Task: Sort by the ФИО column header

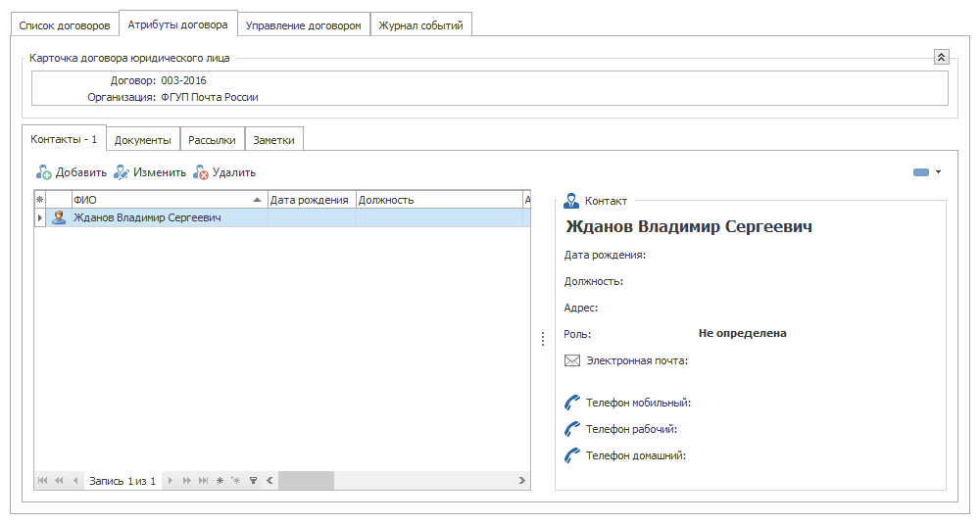Action: coord(169,200)
